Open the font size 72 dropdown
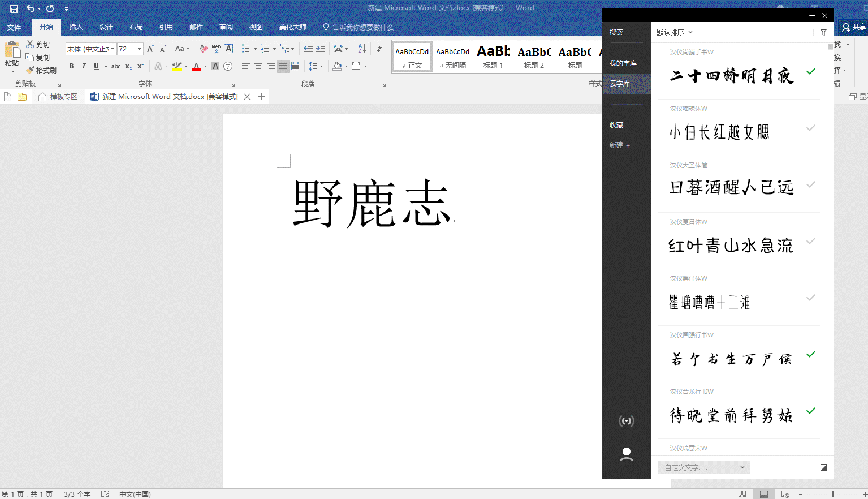The width and height of the screenshot is (868, 499). pyautogui.click(x=139, y=49)
